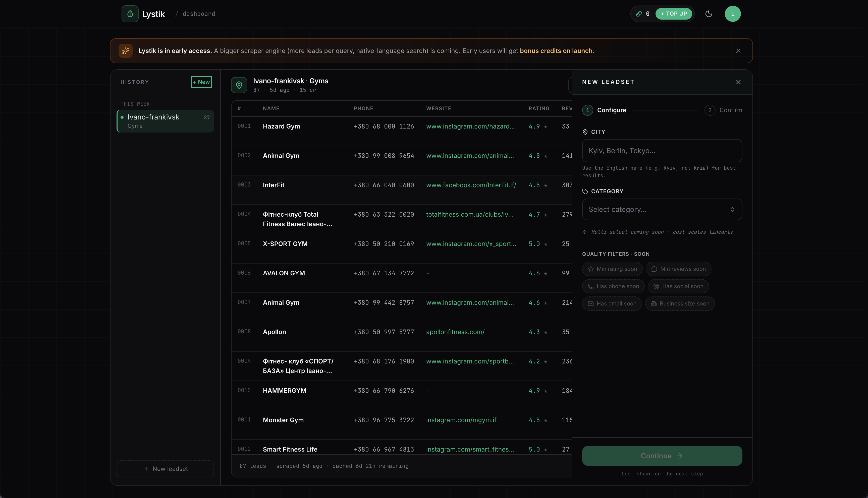Click the Has phone soon chip
The height and width of the screenshot is (498, 868).
613,286
